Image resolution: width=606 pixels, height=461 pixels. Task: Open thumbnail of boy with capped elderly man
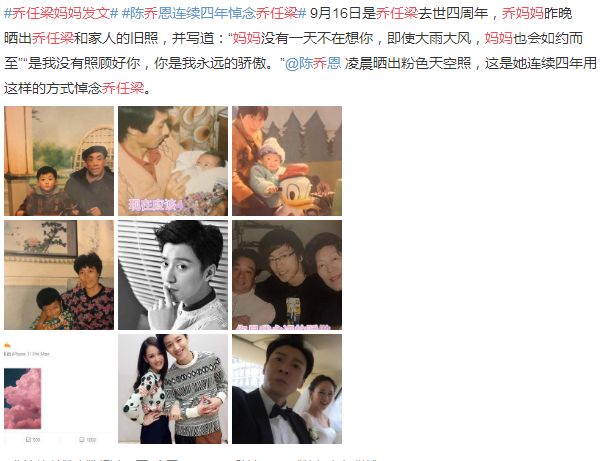coord(59,161)
